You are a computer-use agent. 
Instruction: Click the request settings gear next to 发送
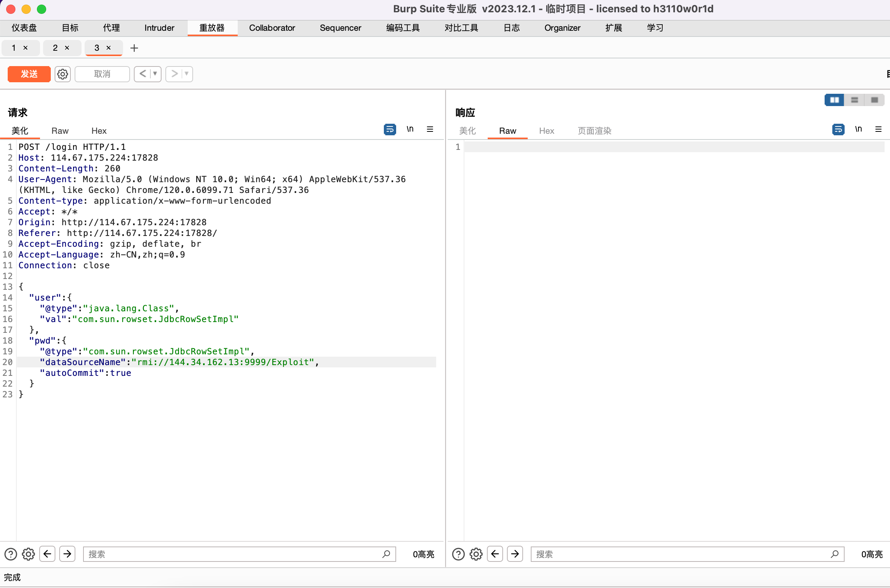(62, 74)
